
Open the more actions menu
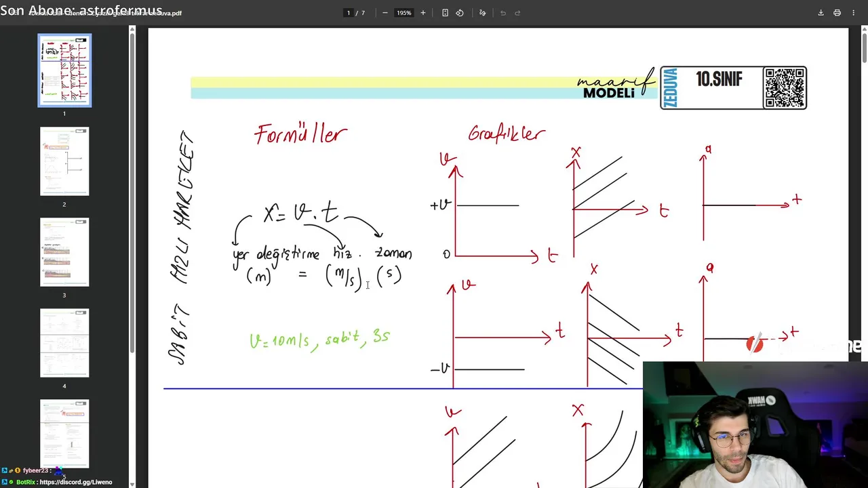pos(853,13)
